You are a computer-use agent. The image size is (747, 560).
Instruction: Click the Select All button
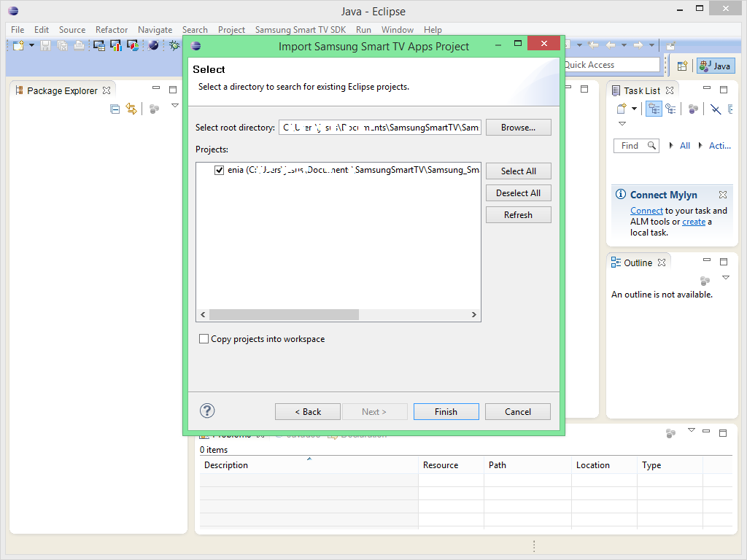[519, 171]
